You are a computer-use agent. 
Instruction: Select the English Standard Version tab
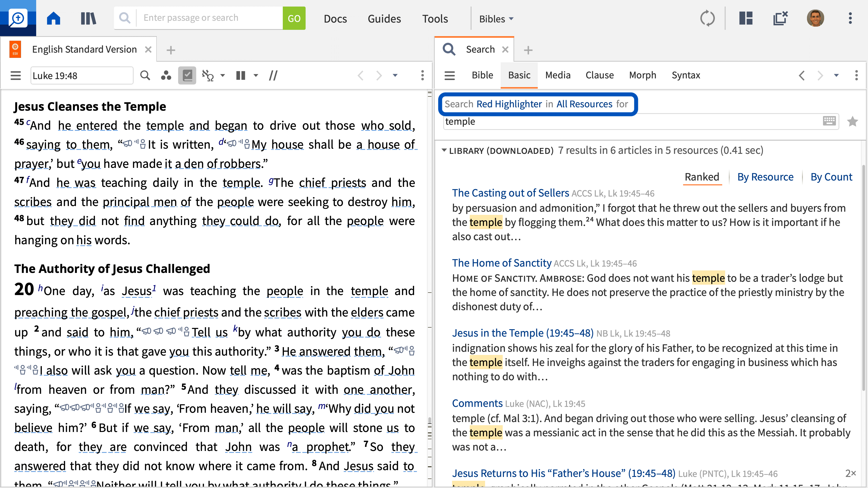coord(84,49)
